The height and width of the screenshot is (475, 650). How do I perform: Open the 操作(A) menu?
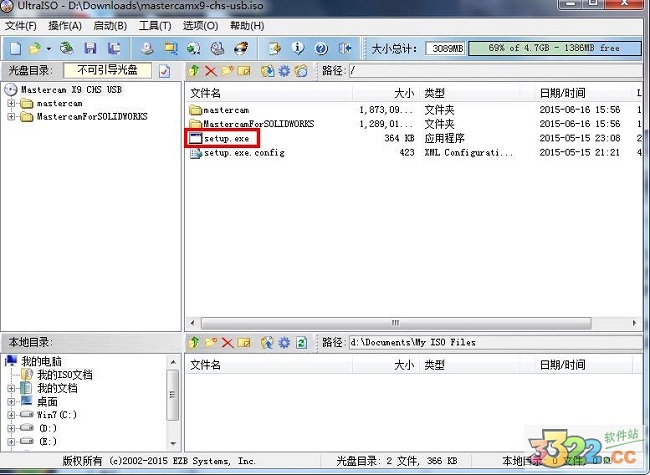pyautogui.click(x=65, y=26)
